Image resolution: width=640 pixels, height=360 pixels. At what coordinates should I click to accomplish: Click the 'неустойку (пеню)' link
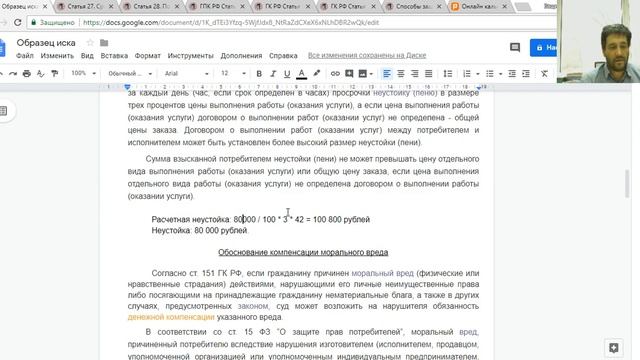pyautogui.click(x=404, y=93)
